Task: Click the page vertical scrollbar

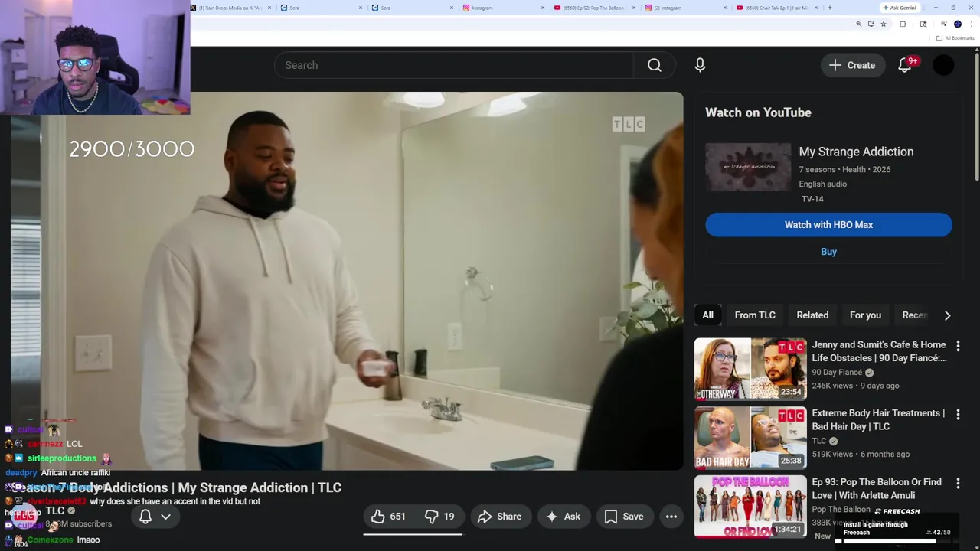Action: [976, 115]
